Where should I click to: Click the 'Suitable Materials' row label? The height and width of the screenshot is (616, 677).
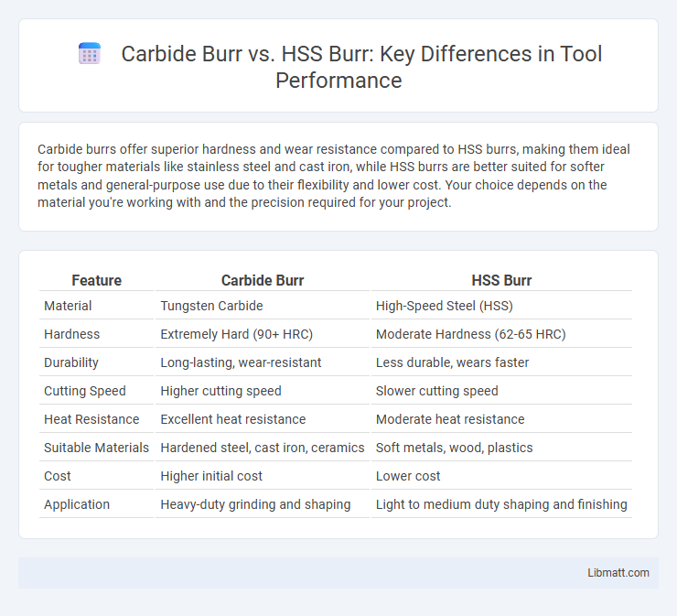click(x=96, y=448)
